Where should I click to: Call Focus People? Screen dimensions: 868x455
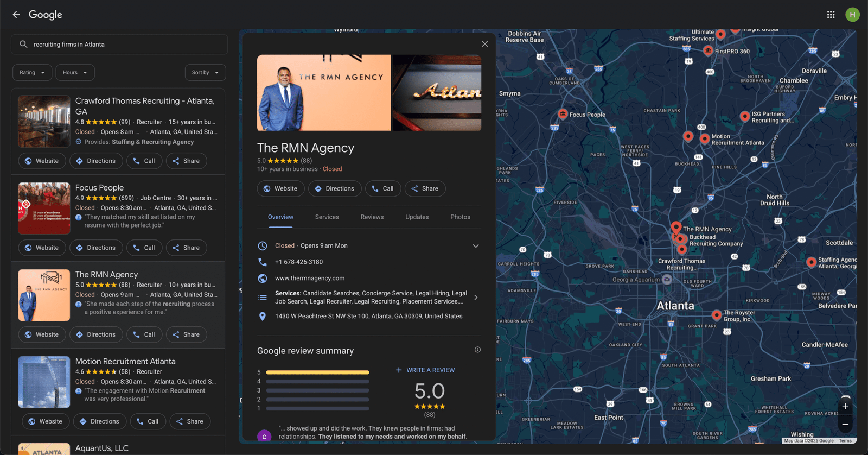pyautogui.click(x=144, y=248)
